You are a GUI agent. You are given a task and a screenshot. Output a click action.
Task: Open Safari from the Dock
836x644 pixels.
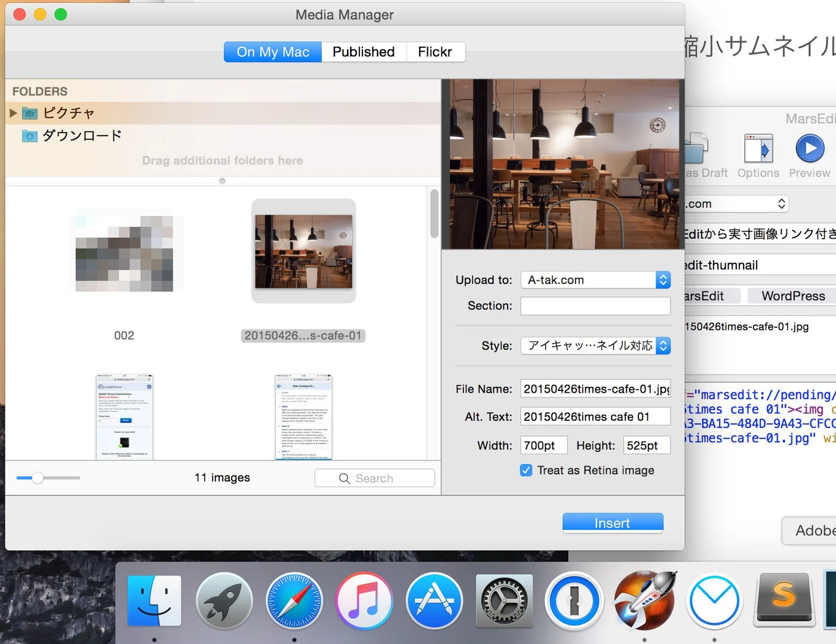(294, 600)
